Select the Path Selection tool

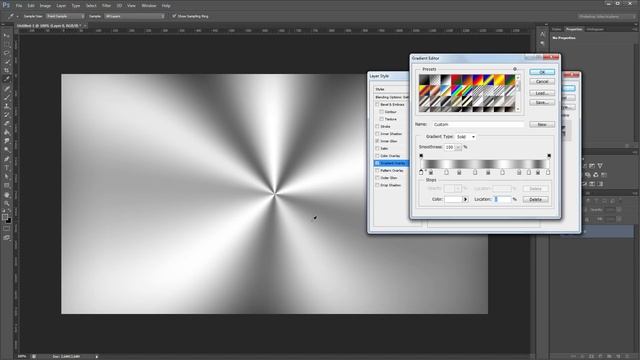[x=7, y=177]
